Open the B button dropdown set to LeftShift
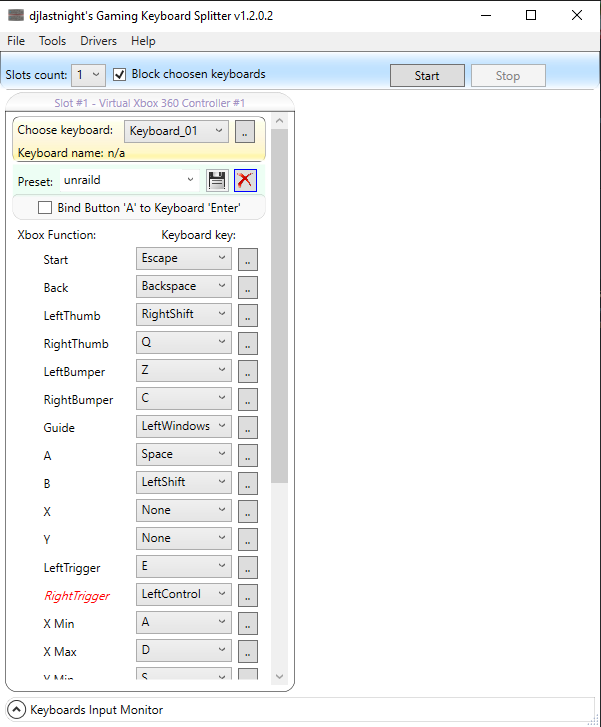 (184, 482)
